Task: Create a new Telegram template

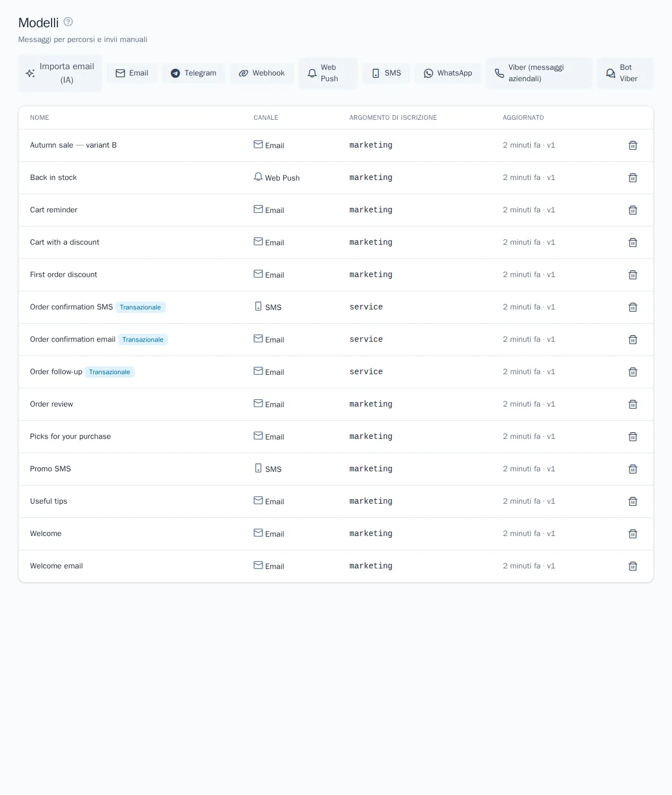Action: point(194,73)
